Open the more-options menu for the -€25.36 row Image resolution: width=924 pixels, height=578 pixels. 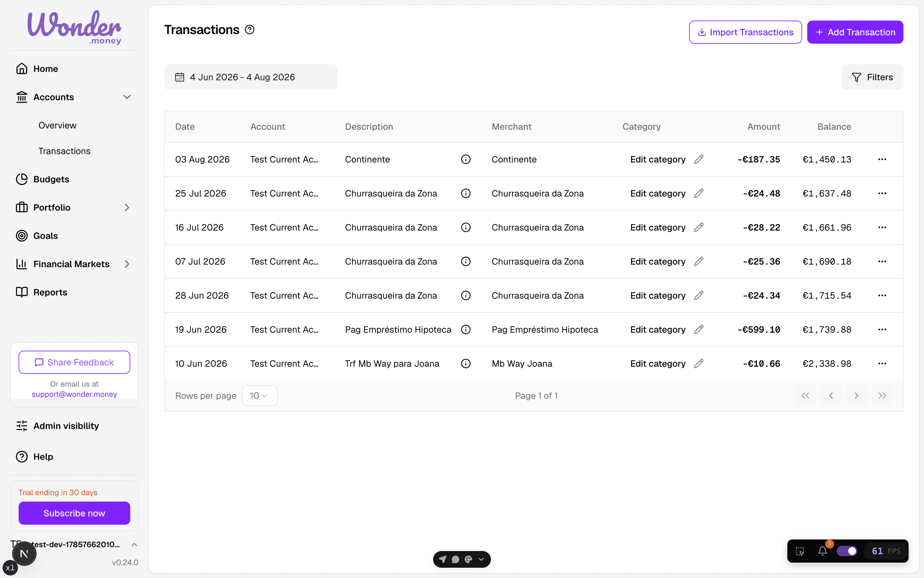click(x=882, y=261)
